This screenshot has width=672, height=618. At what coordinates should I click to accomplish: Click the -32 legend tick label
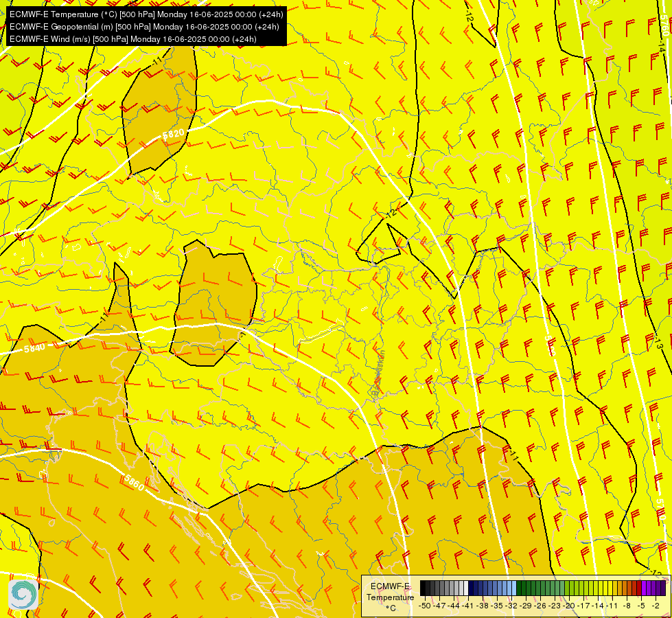pos(511,606)
